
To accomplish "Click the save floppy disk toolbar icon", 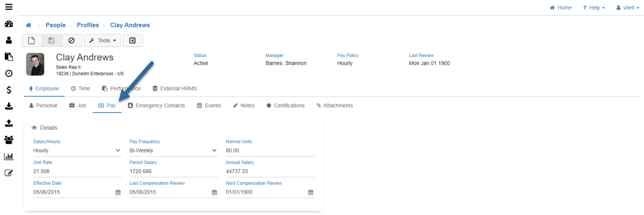I will pyautogui.click(x=52, y=41).
